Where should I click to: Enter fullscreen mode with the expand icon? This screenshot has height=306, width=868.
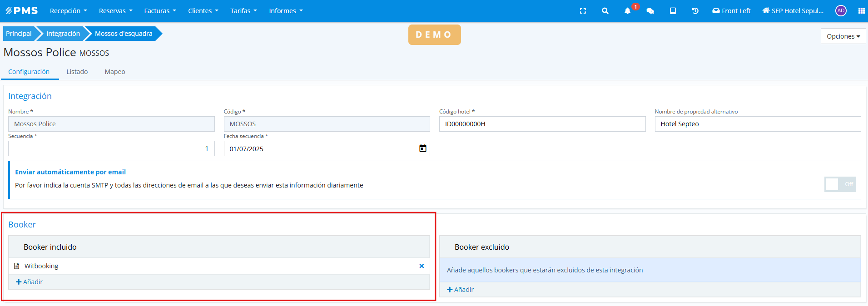(583, 11)
